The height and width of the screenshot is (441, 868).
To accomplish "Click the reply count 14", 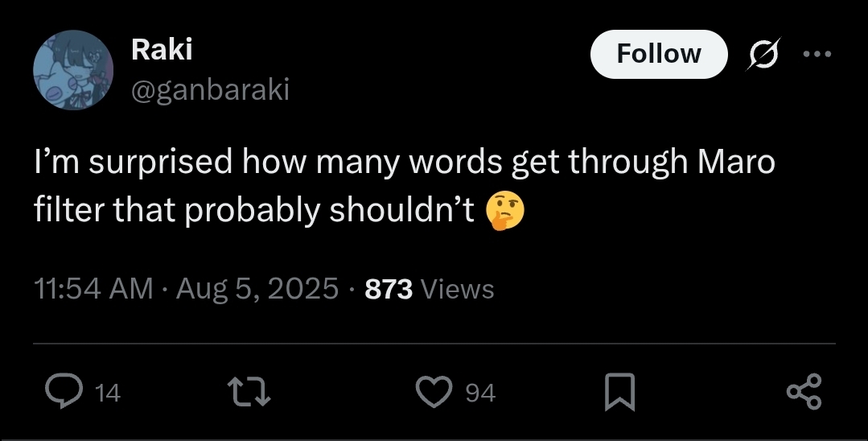I will (107, 393).
